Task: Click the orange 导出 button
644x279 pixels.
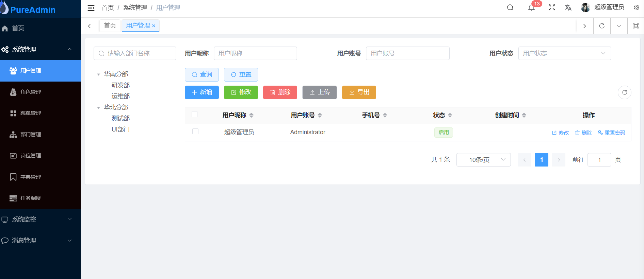Action: click(359, 92)
